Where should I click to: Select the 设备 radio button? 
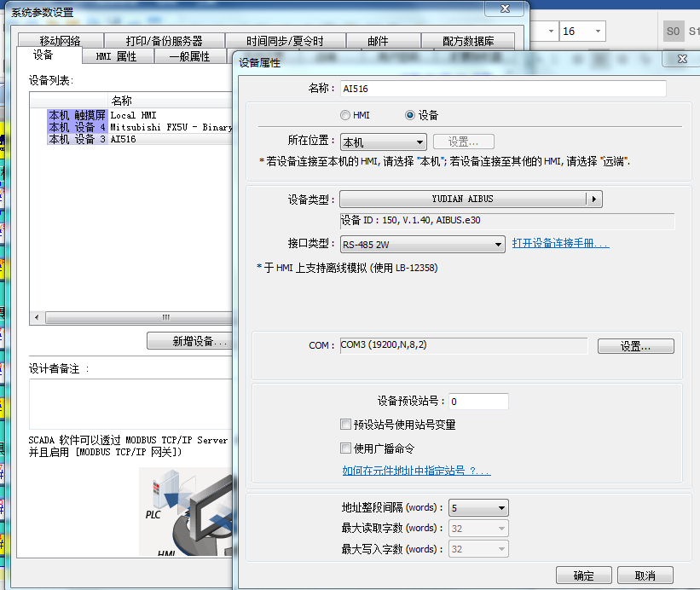point(410,115)
